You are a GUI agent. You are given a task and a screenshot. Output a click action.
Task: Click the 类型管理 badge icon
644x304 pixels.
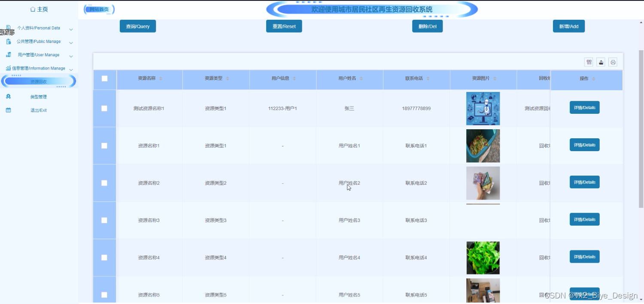pyautogui.click(x=8, y=97)
